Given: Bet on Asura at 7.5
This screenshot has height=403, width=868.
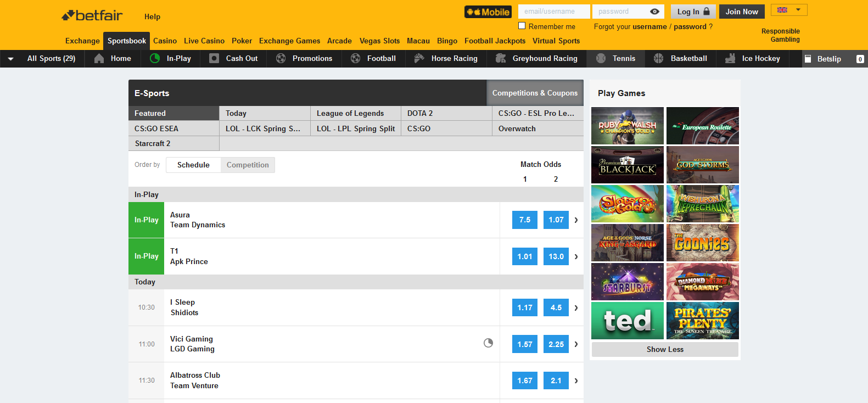Looking at the screenshot, I should (x=525, y=220).
